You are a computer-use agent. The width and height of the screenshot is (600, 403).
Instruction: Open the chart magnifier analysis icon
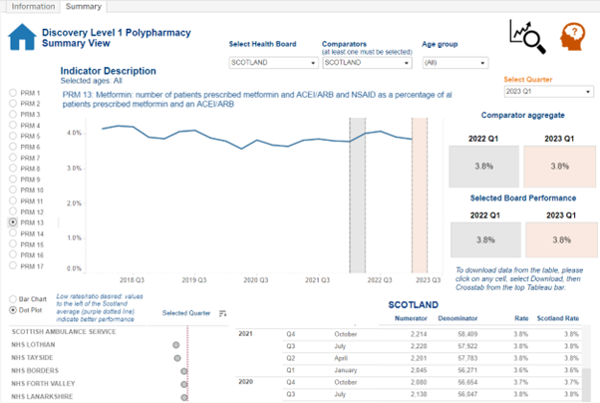click(x=526, y=36)
